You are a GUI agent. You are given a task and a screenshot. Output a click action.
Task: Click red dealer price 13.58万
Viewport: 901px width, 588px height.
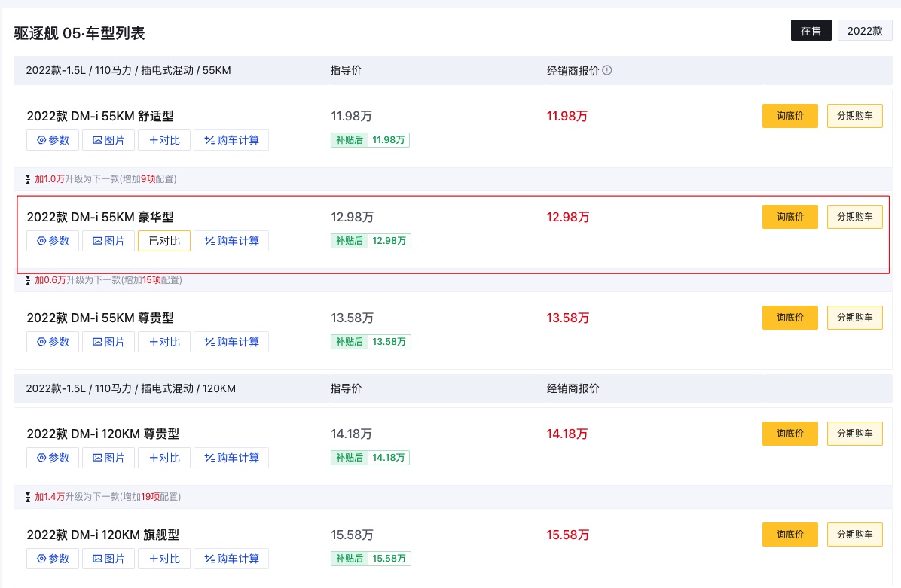click(x=568, y=318)
